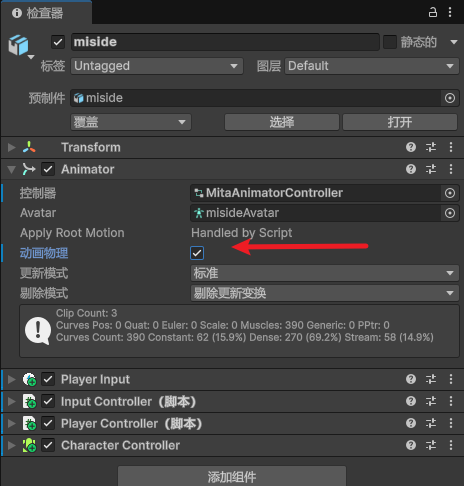Open the Transform help icon
The width and height of the screenshot is (464, 486).
tap(411, 147)
